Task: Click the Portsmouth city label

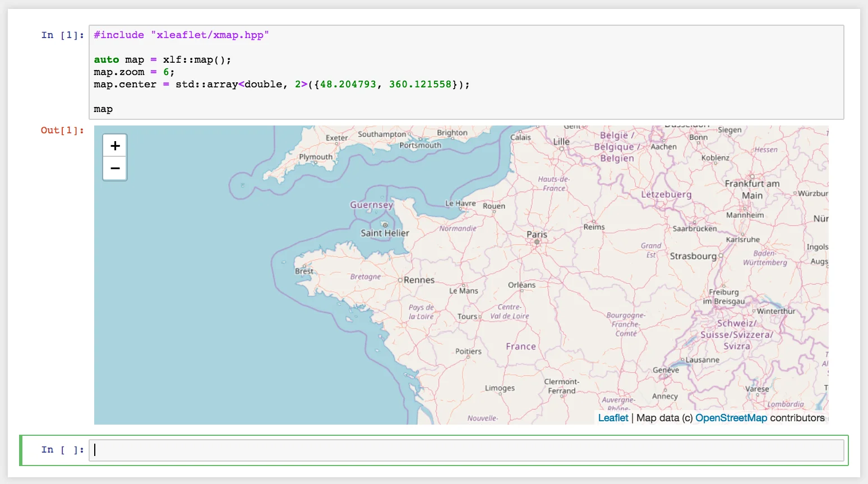Action: point(420,145)
